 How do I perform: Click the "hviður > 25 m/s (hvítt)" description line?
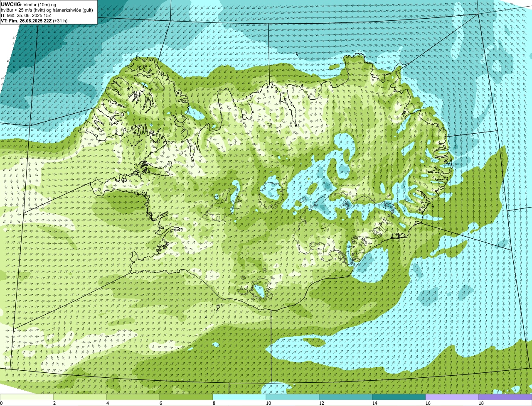click(48, 10)
